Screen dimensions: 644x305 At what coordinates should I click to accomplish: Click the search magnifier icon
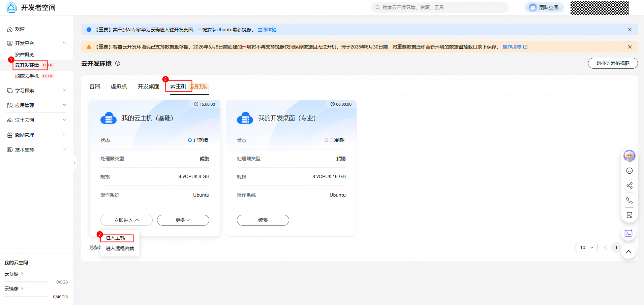377,7
